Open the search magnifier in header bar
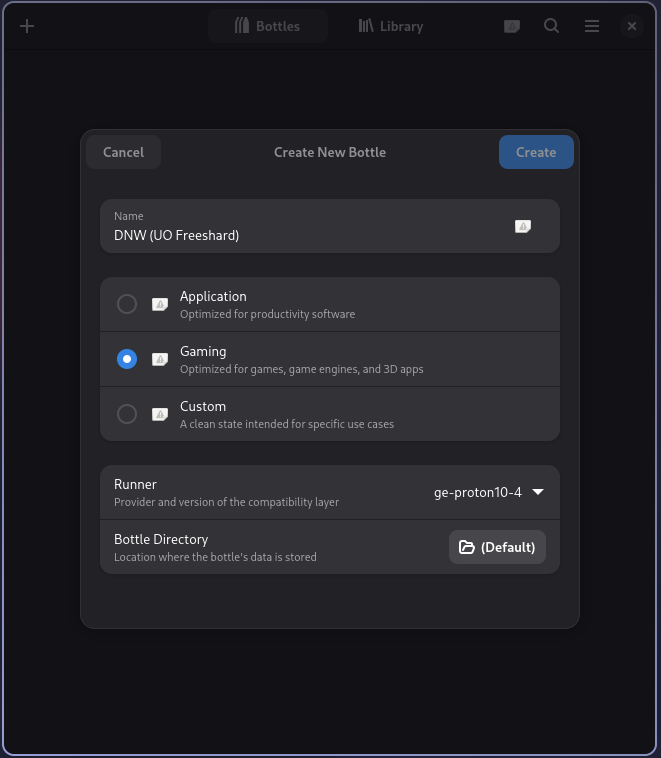Viewport: 661px width, 758px height. coord(551,26)
